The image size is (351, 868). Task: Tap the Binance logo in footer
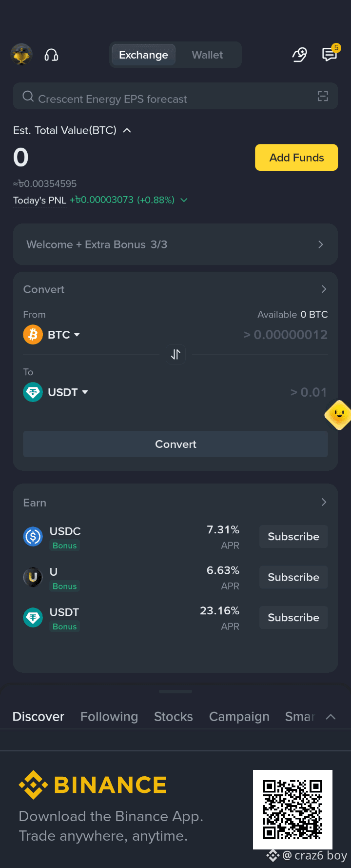[93, 785]
